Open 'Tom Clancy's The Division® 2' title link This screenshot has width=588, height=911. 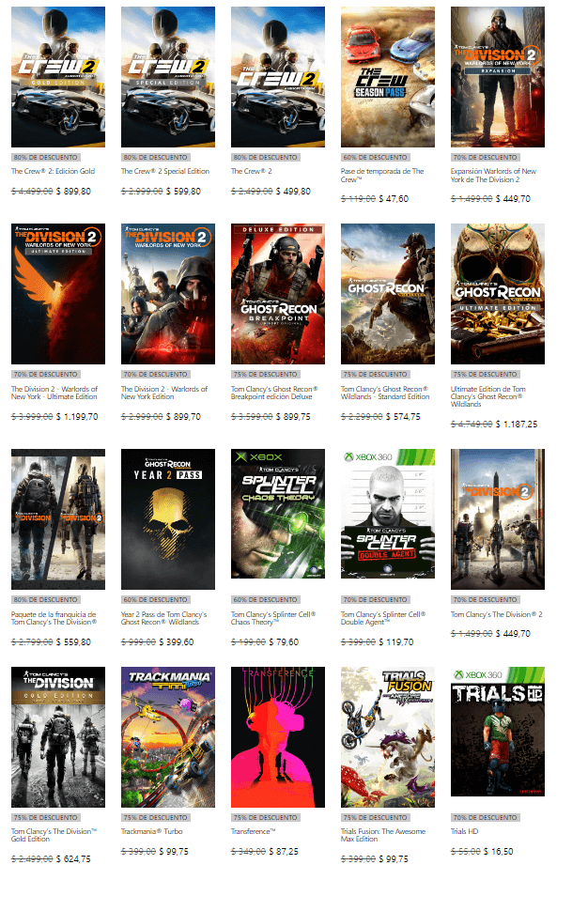click(x=496, y=615)
